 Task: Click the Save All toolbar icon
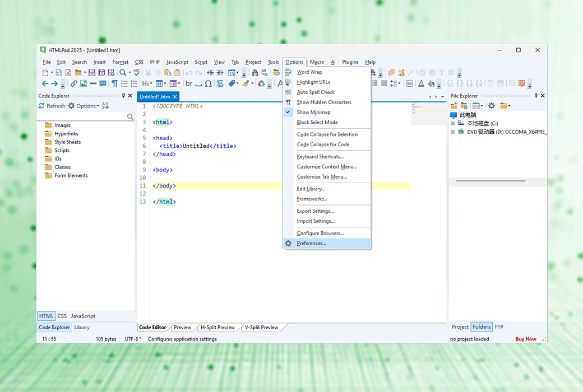click(101, 72)
